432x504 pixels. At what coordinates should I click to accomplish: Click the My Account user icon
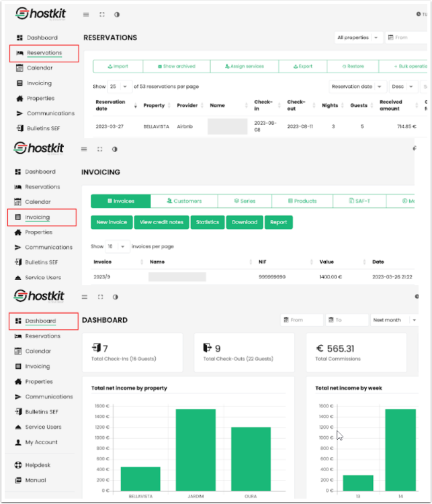pyautogui.click(x=19, y=442)
